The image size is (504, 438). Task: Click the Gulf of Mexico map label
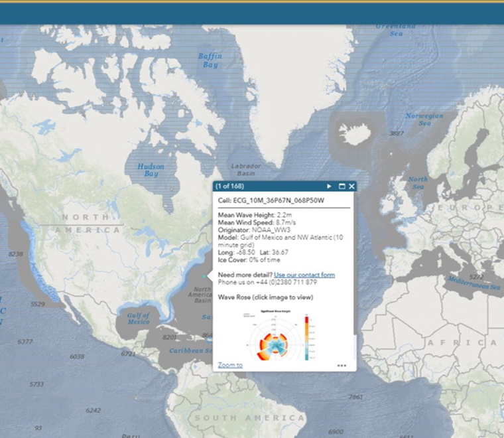click(139, 318)
